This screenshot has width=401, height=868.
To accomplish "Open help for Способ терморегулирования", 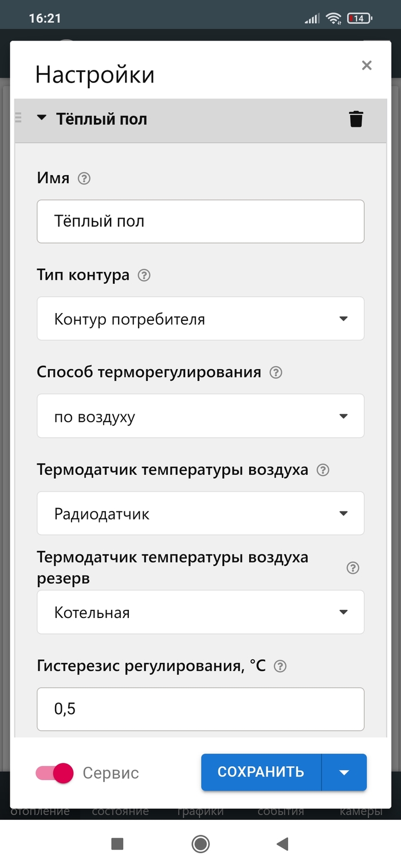I will [276, 373].
